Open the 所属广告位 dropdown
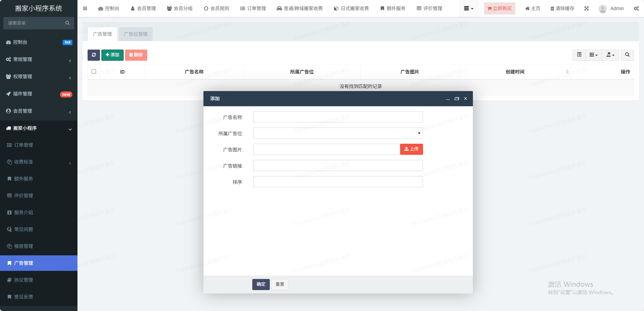 pos(338,133)
